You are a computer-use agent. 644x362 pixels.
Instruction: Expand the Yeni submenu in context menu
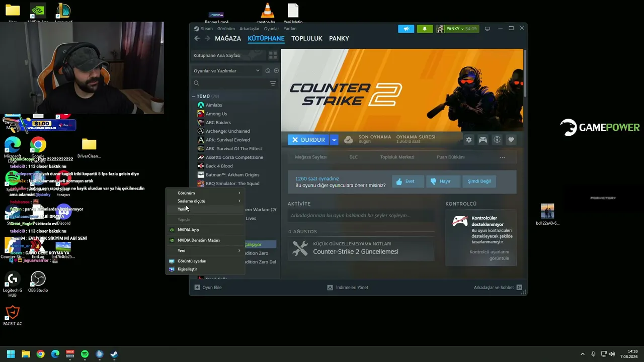click(205, 250)
